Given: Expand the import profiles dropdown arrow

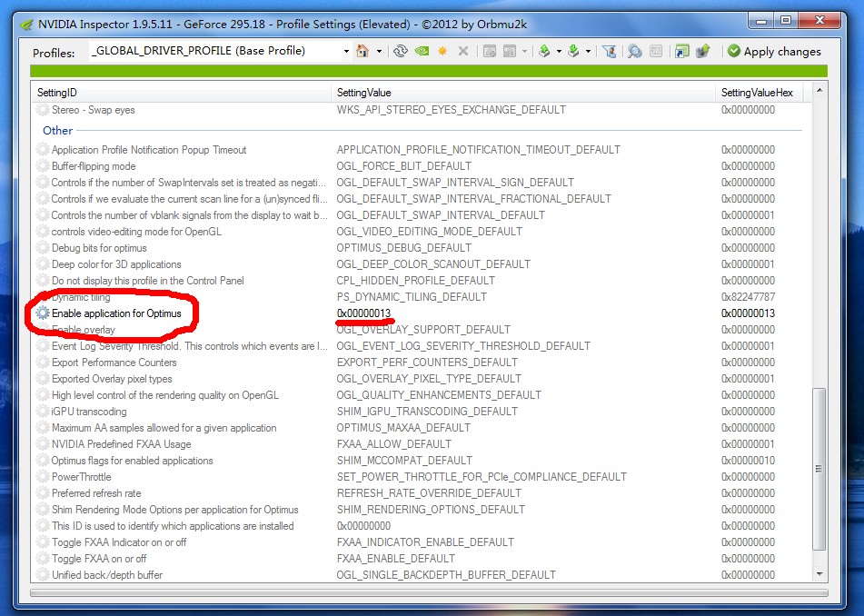Looking at the screenshot, I should 588,51.
